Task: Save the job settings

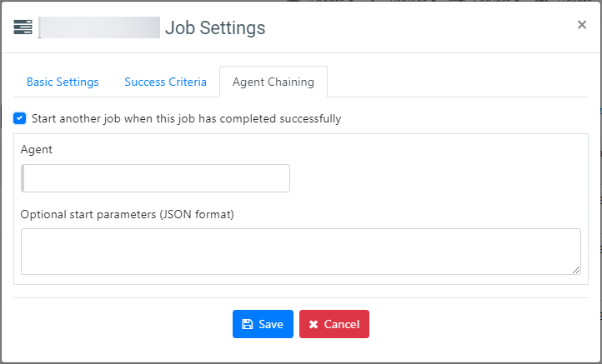Action: tap(263, 324)
